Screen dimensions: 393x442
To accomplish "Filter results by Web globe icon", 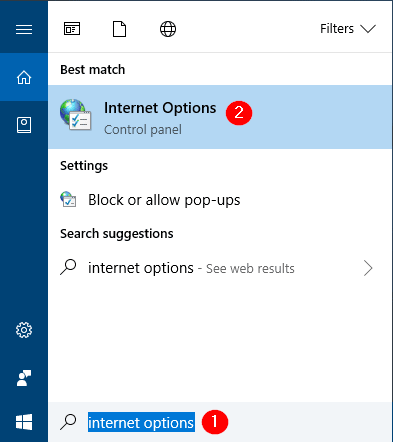I will pos(168,29).
